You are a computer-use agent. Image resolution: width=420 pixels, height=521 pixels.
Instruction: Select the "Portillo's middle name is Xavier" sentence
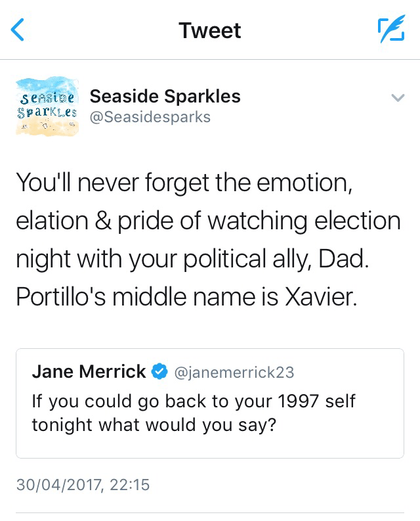point(186,298)
